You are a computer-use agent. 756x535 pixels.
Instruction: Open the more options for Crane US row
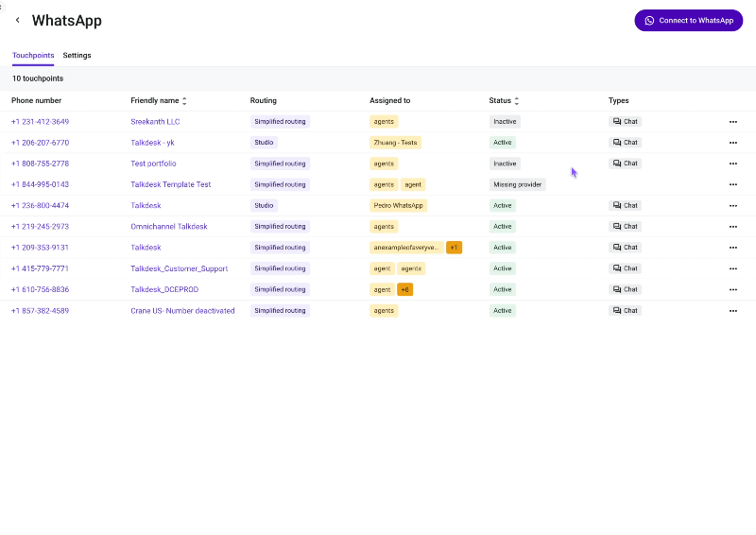733,311
